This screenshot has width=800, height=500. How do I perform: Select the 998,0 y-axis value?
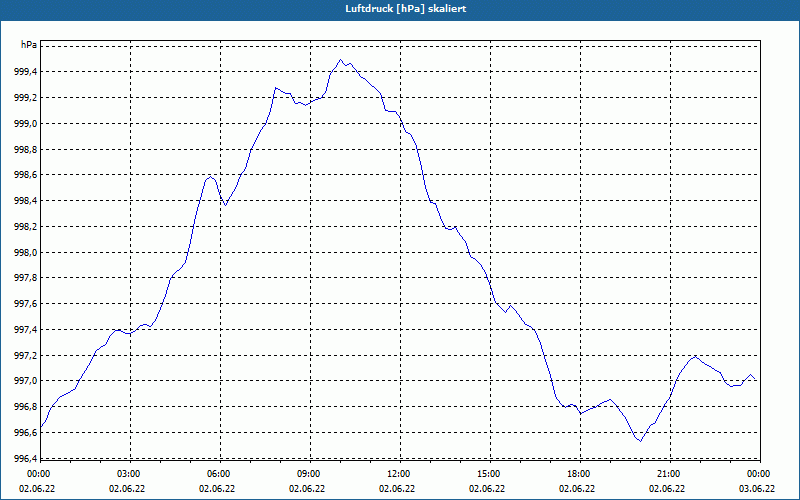pyautogui.click(x=26, y=253)
